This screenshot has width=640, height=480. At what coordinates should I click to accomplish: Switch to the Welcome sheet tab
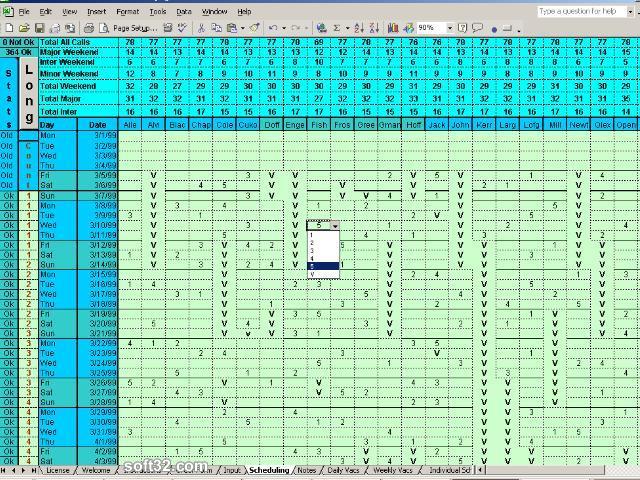click(96, 470)
